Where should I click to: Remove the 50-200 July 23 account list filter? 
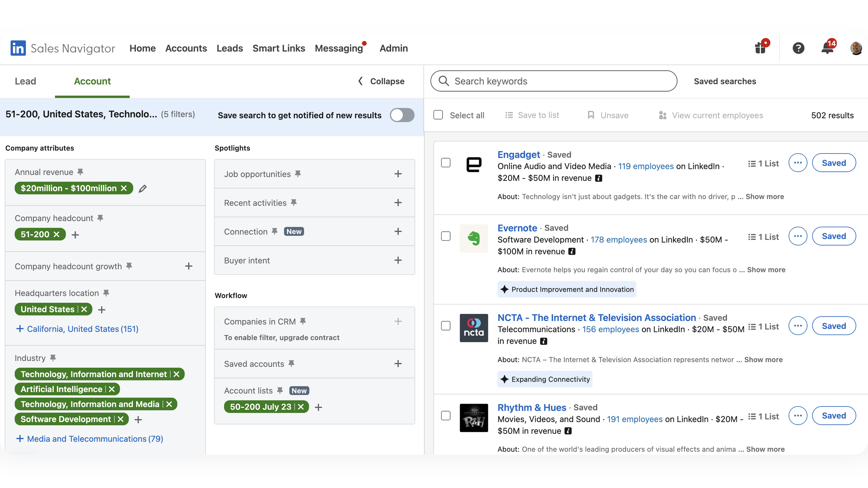(x=301, y=407)
